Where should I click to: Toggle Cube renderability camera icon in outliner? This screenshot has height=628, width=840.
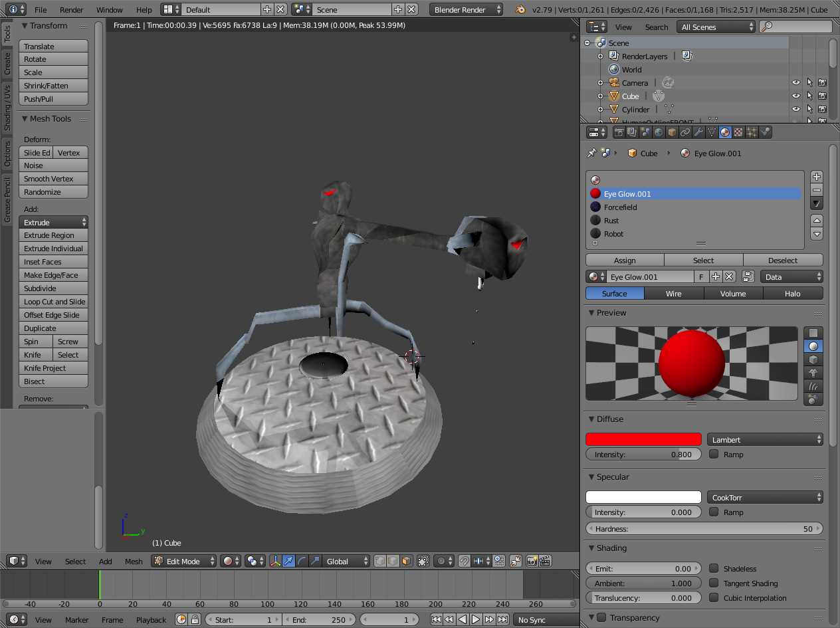[822, 96]
